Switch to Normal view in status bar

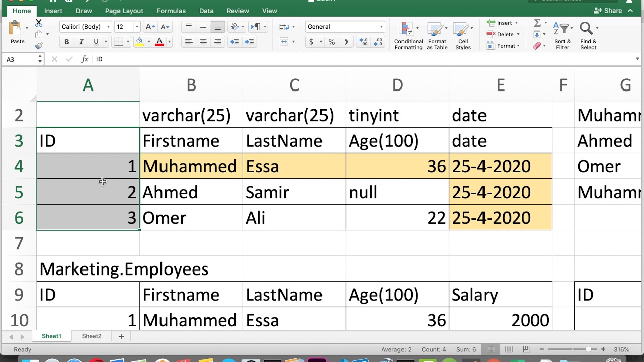pyautogui.click(x=491, y=349)
